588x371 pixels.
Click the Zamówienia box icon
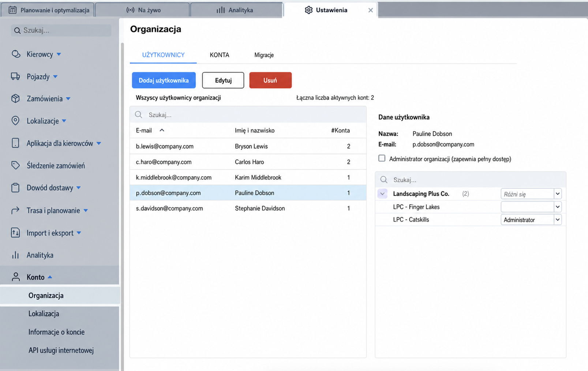(x=15, y=98)
